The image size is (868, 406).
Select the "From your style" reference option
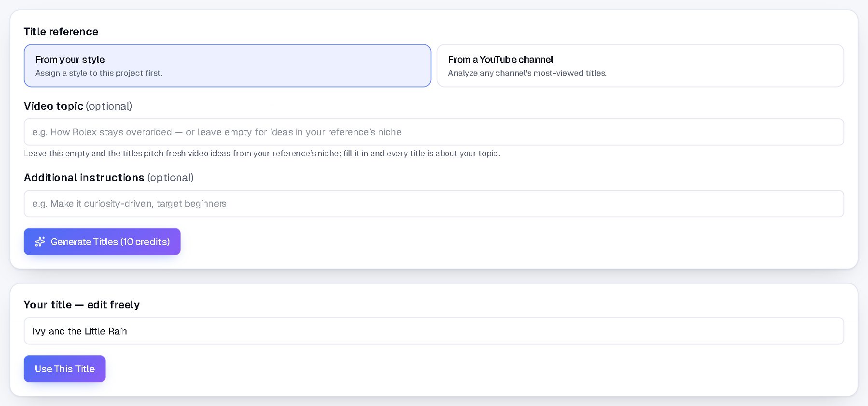click(x=227, y=66)
